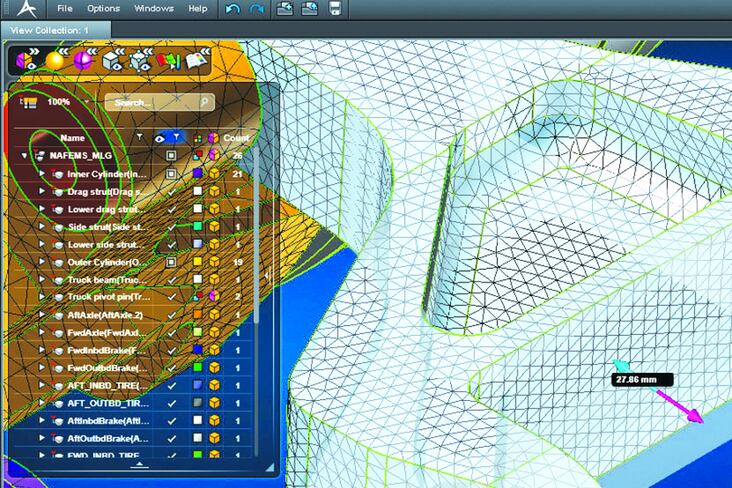Click the wireframe cube with eye icon
The height and width of the screenshot is (488, 732).
point(140,61)
